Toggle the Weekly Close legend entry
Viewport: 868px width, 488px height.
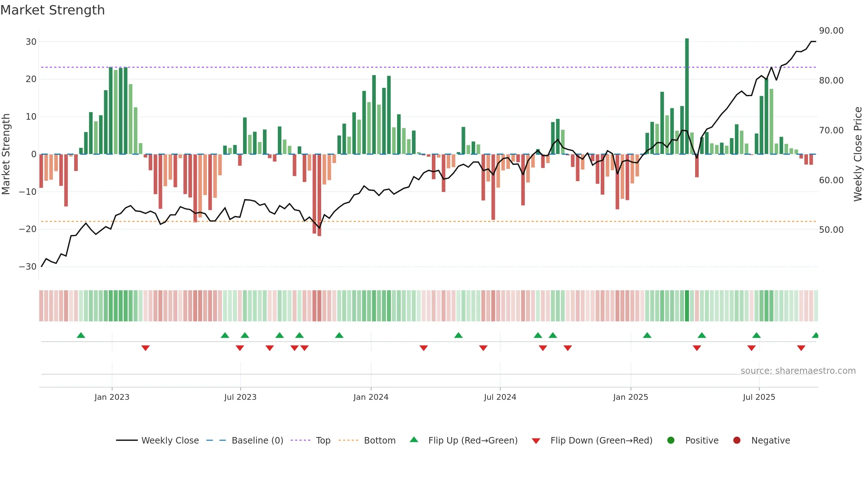[158, 440]
